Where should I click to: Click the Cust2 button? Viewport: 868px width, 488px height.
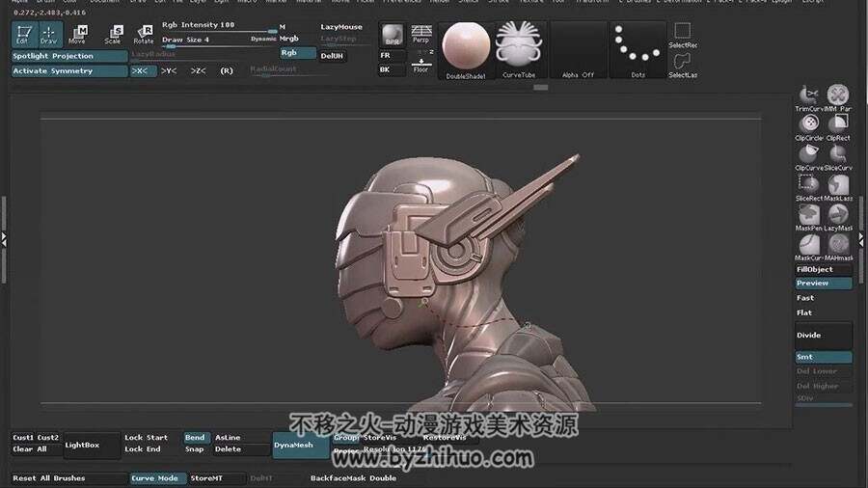48,438
